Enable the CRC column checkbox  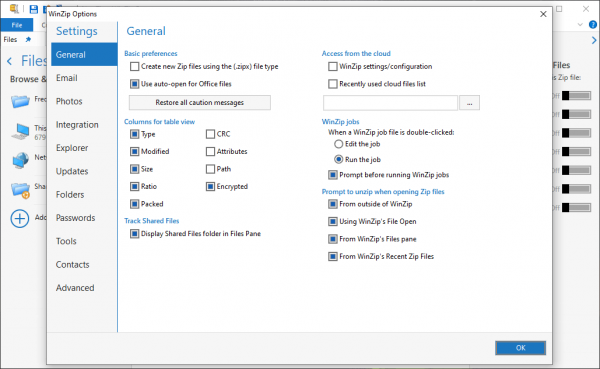(x=210, y=134)
